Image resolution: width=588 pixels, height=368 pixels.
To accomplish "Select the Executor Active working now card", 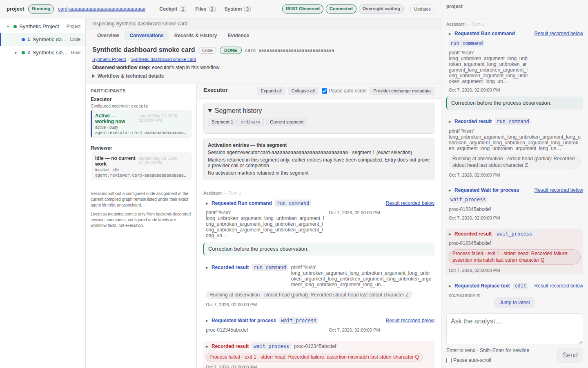I will (x=141, y=124).
